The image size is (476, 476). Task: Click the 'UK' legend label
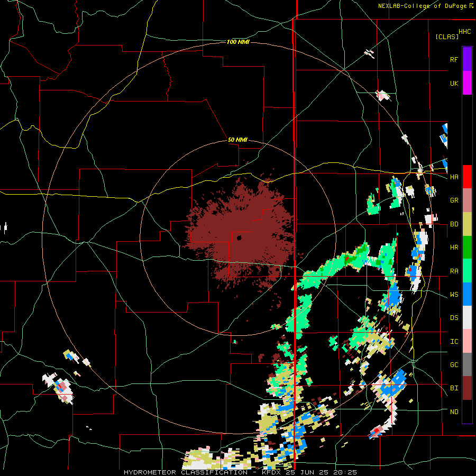[x=454, y=83]
